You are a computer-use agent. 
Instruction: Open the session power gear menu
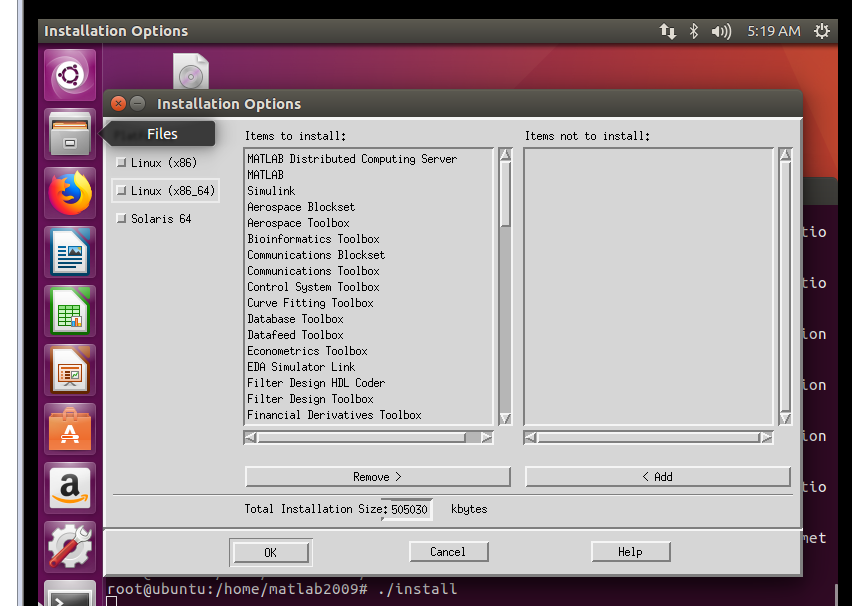tap(822, 31)
